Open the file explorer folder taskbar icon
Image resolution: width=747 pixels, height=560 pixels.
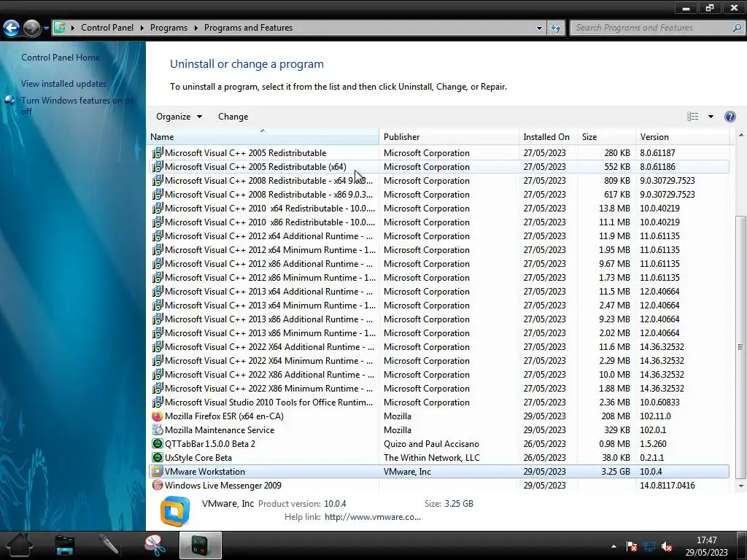(x=65, y=545)
